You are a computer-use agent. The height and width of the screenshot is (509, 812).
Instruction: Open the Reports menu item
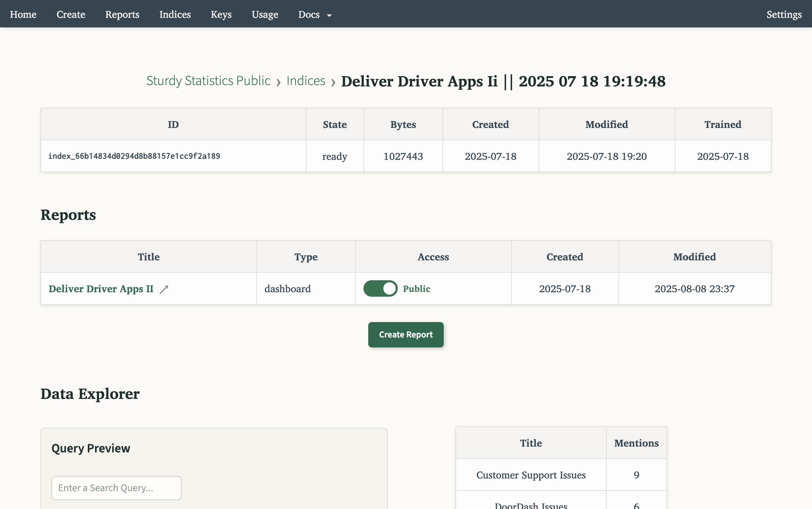[x=122, y=14]
